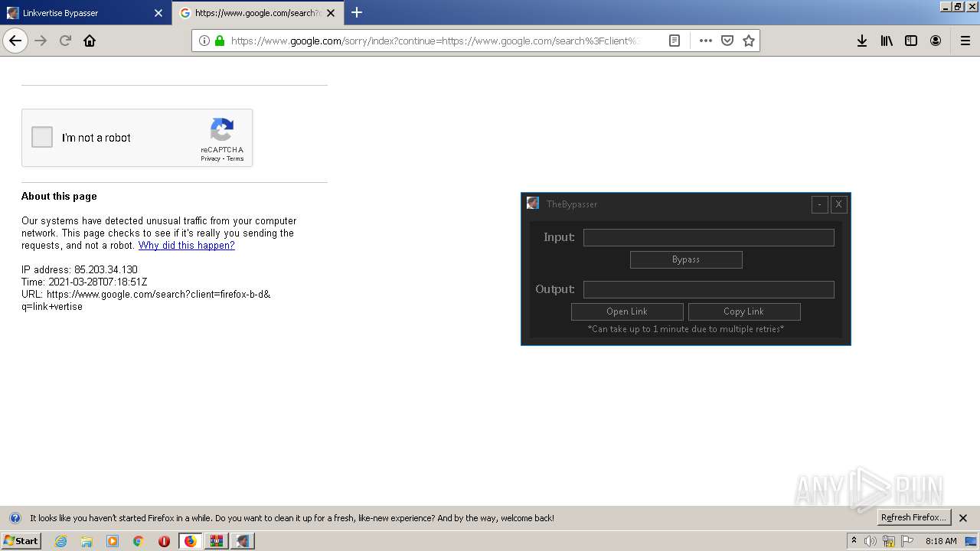Reload the current page
980x551 pixels.
tap(65, 41)
